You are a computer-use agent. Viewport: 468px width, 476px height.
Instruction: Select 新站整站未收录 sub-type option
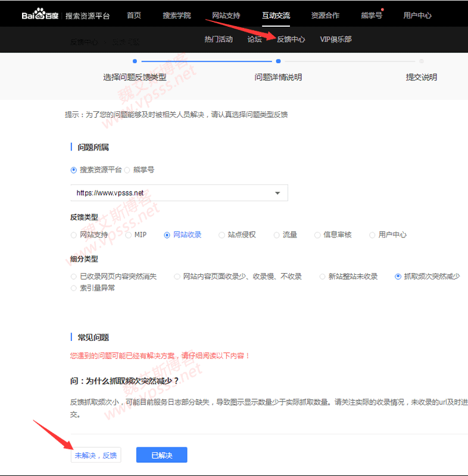tap(323, 277)
